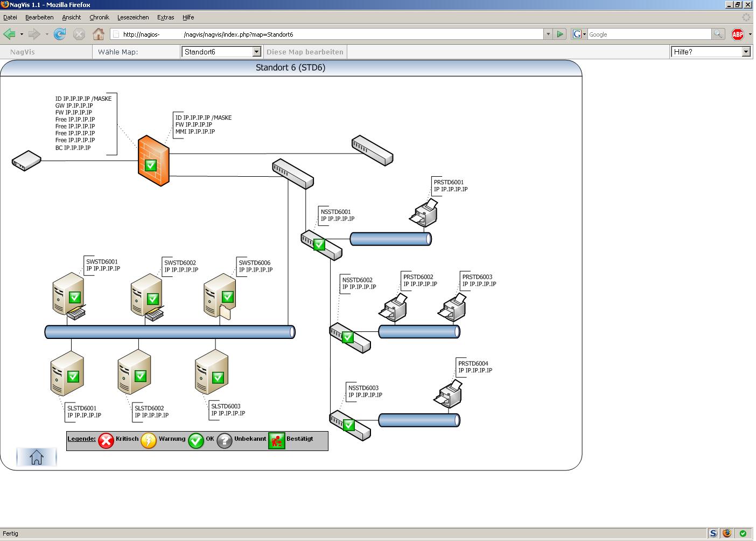756x541 pixels.
Task: Open the Adblock Plus toolbar icon
Action: [738, 34]
